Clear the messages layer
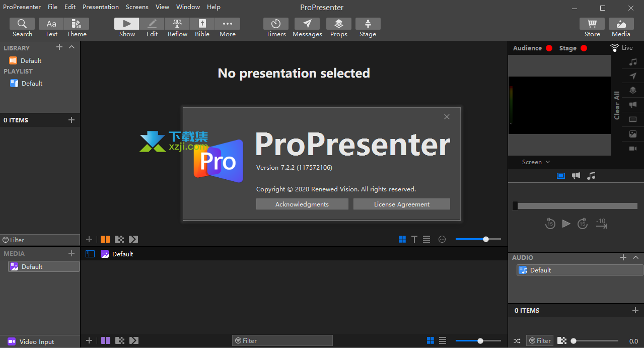The width and height of the screenshot is (644, 348). click(x=633, y=76)
